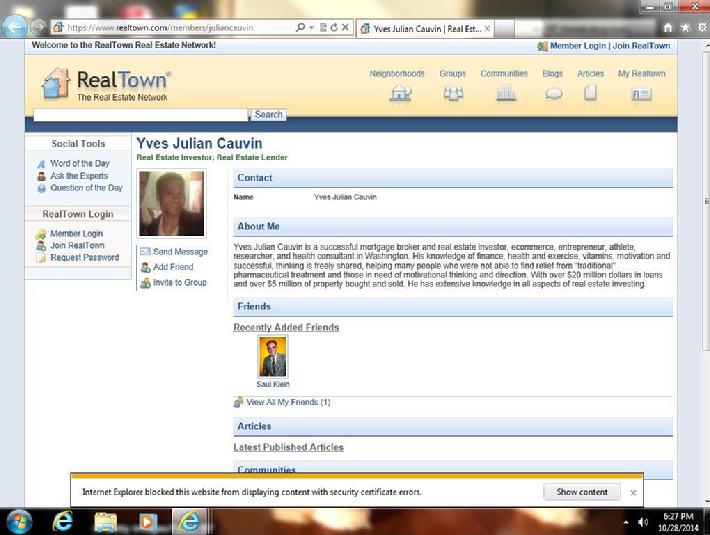Click View All My Friends (1) link
The width and height of the screenshot is (710, 535).
point(288,402)
